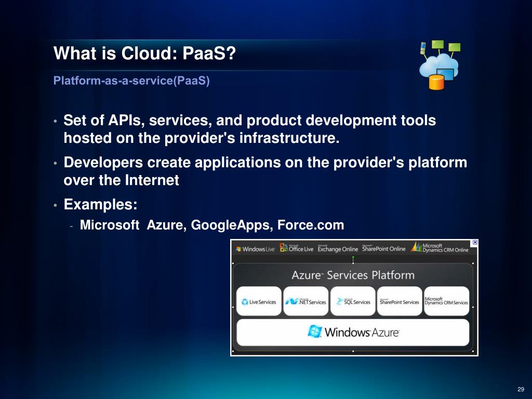Click the Office Live logo
This screenshot has width=532, height=399.
point(297,248)
